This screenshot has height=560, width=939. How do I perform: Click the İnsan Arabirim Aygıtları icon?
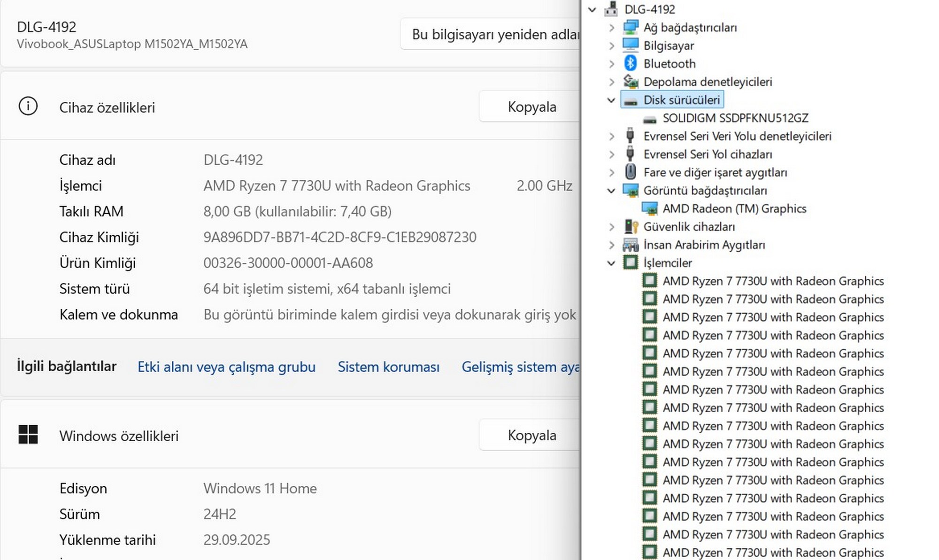tap(630, 245)
